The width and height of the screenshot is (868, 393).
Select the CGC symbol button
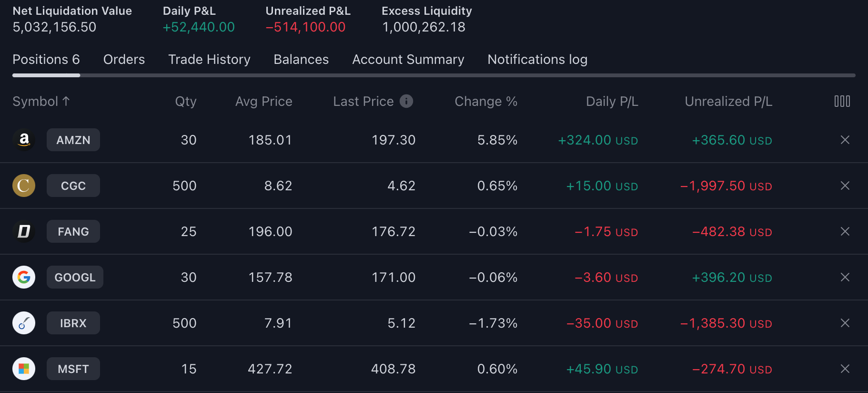pyautogui.click(x=73, y=186)
